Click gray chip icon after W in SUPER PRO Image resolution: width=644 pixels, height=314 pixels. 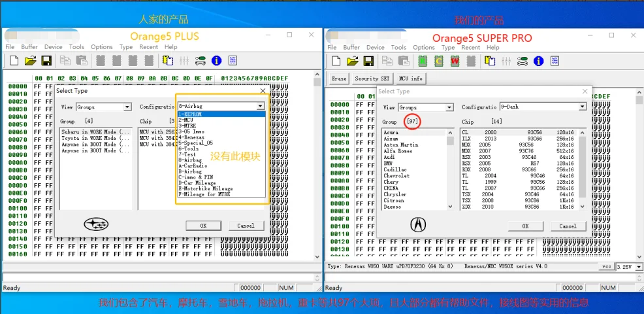tap(471, 61)
